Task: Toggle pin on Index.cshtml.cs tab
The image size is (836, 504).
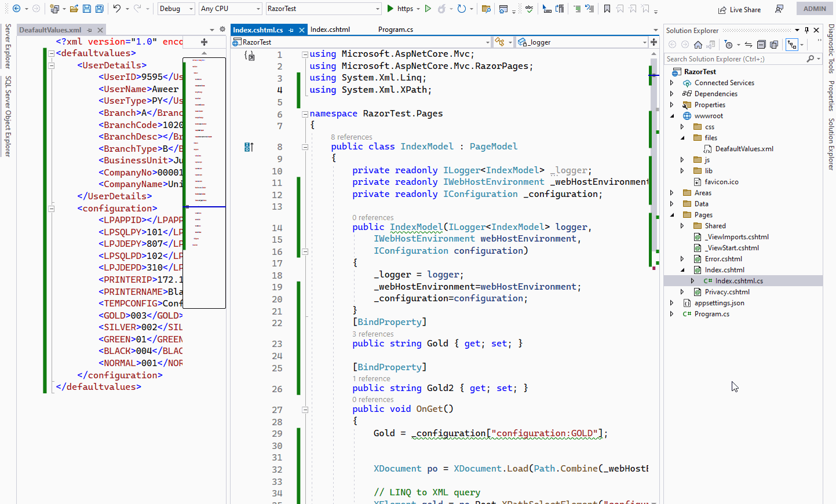Action: tap(291, 30)
